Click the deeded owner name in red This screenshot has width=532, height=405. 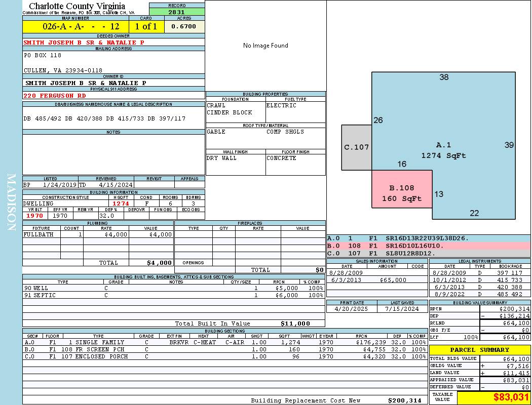point(84,43)
